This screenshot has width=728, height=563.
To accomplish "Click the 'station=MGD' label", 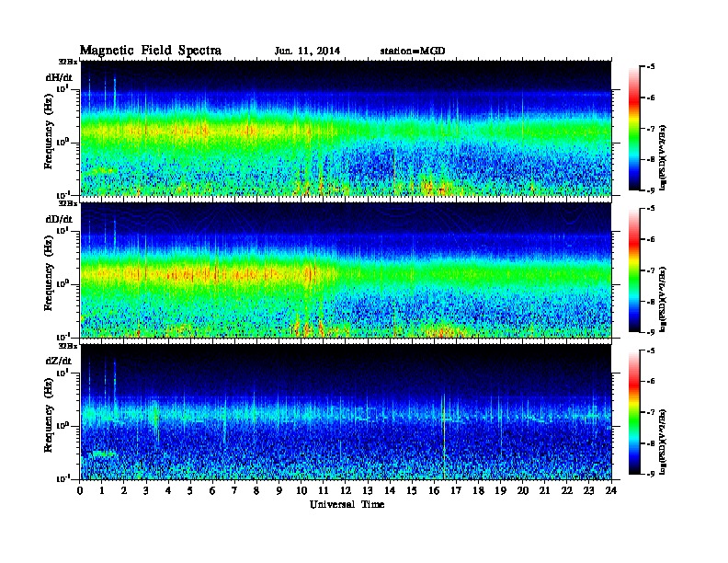I will point(413,52).
